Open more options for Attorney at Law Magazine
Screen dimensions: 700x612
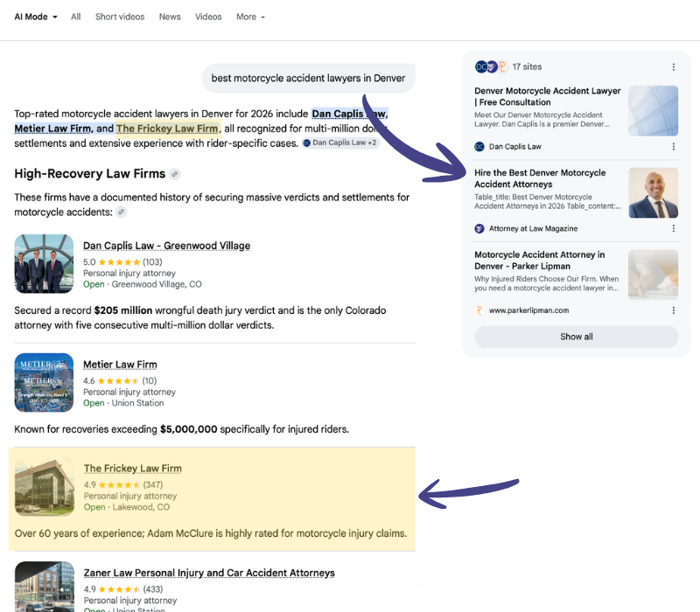point(673,229)
